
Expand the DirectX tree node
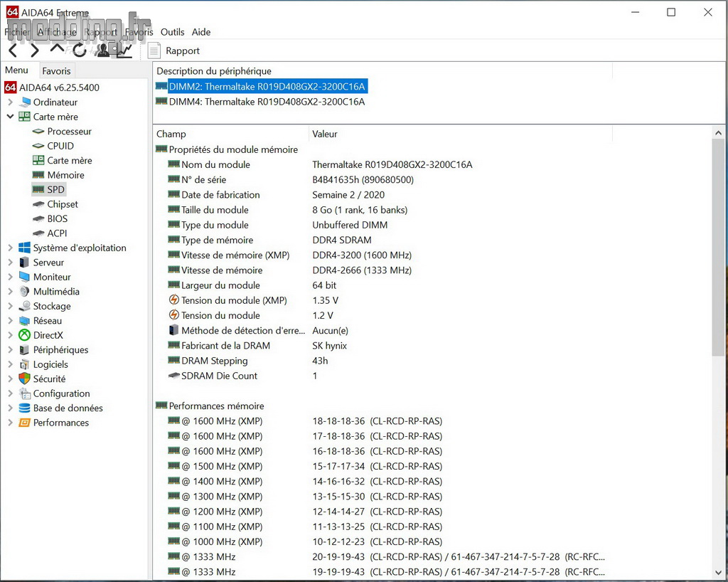pos(10,335)
